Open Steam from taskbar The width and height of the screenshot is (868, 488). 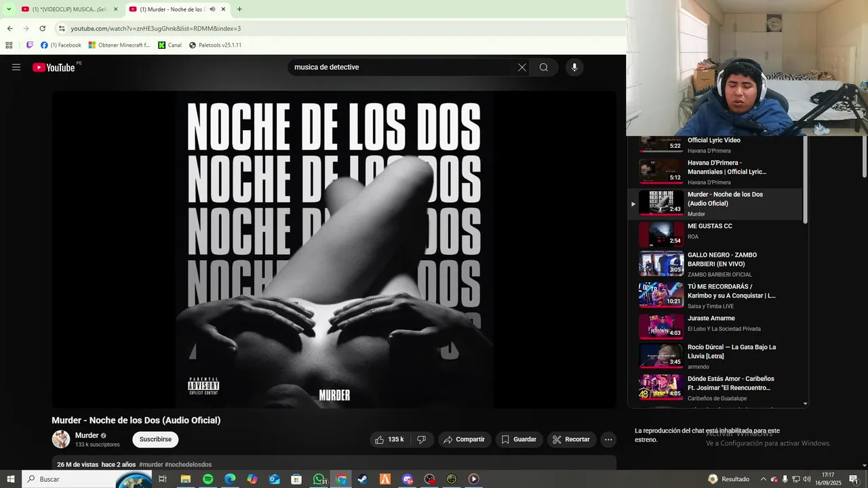click(363, 479)
